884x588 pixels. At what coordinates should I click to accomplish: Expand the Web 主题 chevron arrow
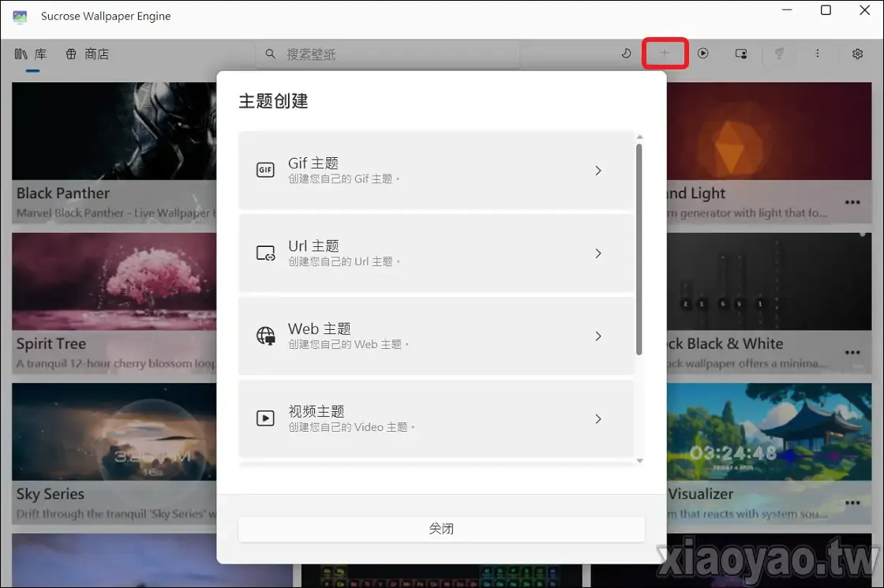click(x=598, y=336)
